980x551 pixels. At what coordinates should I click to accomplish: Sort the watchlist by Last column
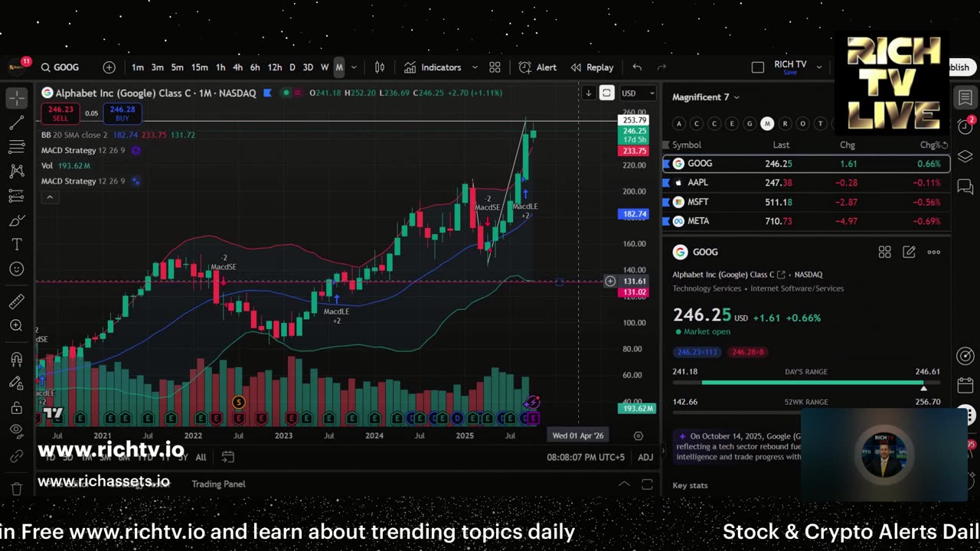[781, 145]
